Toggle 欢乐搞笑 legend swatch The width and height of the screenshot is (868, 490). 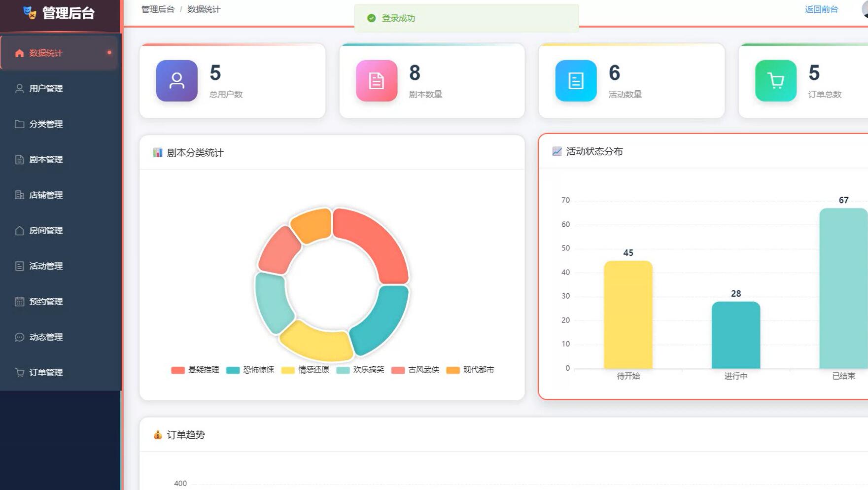click(x=343, y=370)
